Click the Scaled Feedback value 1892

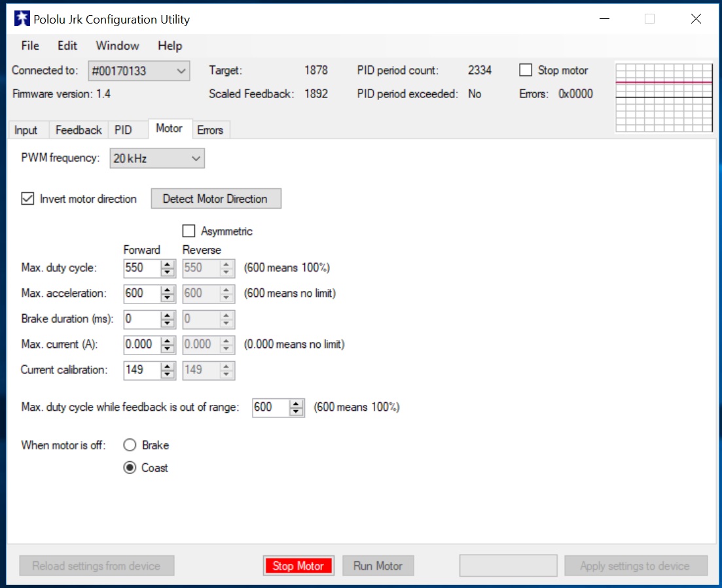point(316,94)
